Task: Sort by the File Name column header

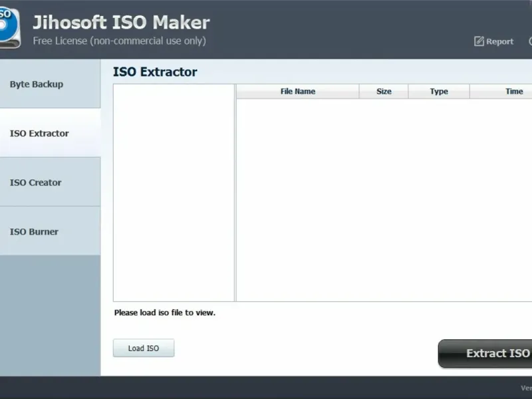Action: tap(297, 91)
